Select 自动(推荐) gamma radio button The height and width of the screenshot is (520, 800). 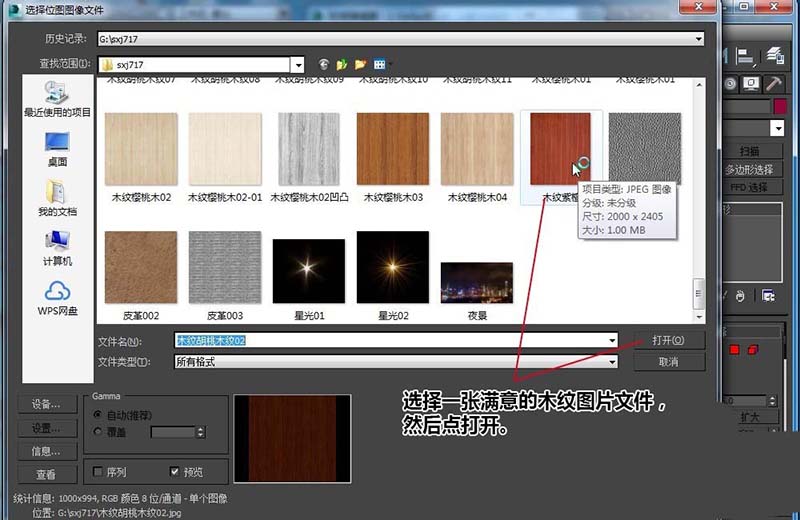(x=98, y=415)
